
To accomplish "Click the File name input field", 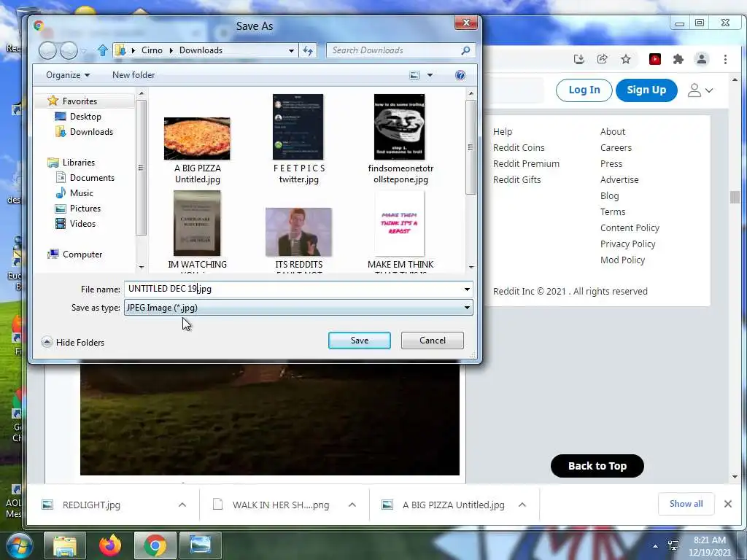I will 298,289.
